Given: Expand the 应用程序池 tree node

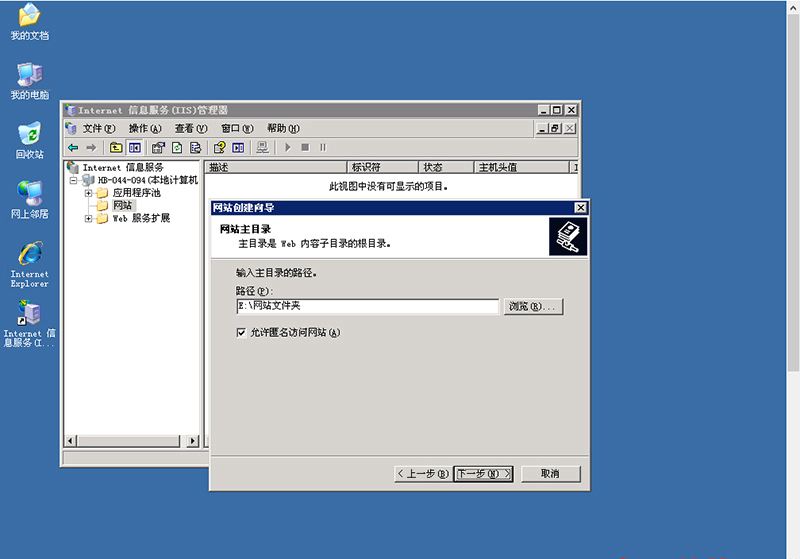Looking at the screenshot, I should point(88,193).
